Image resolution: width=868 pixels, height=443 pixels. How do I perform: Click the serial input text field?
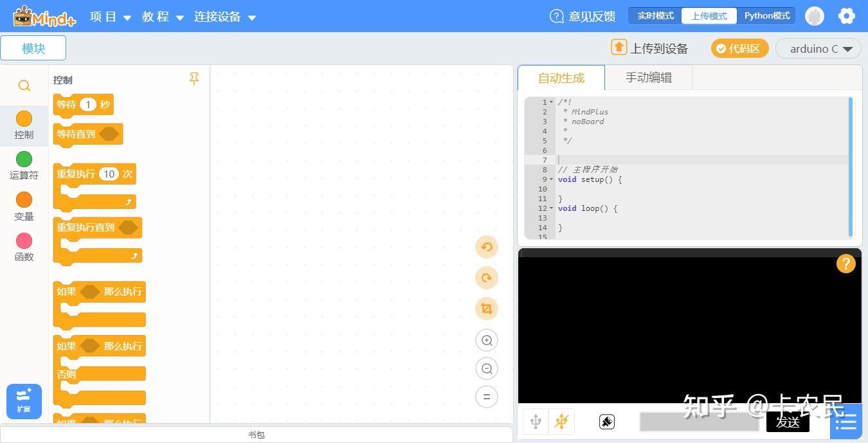click(698, 421)
